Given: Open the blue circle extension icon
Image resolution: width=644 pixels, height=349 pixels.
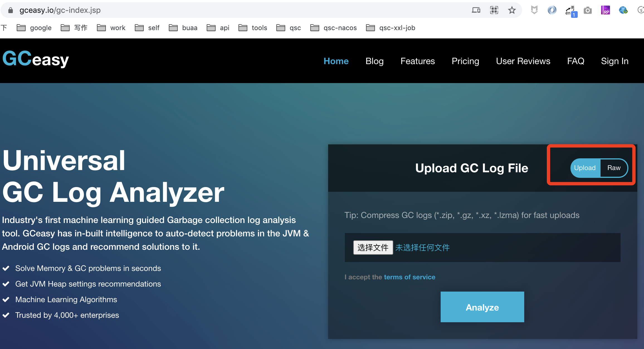Looking at the screenshot, I should 552,10.
